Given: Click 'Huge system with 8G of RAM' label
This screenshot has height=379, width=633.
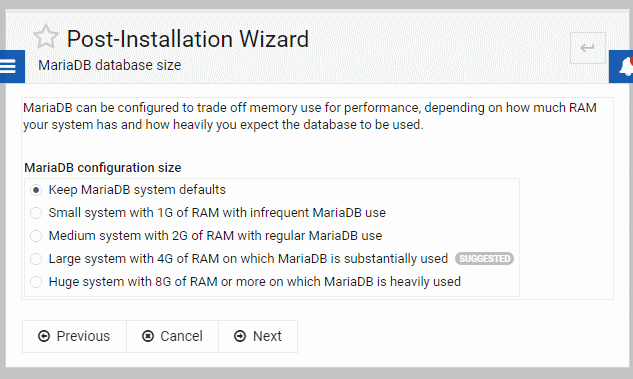Looking at the screenshot, I should (133, 282).
